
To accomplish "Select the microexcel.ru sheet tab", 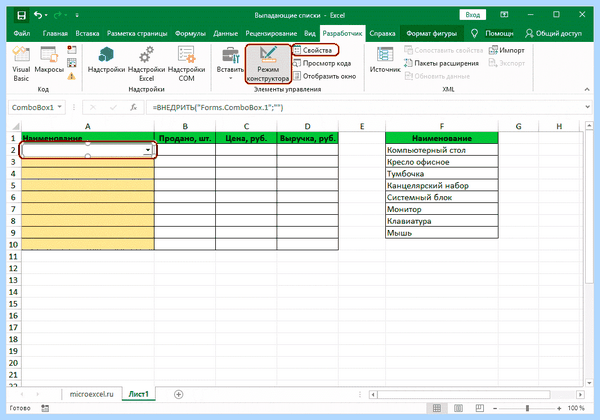I will 91,394.
